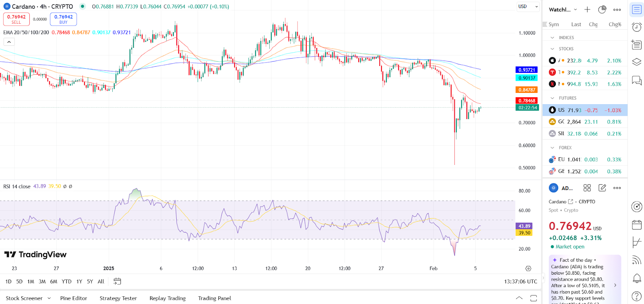Open chart time axis settings gear icon

coord(528,269)
